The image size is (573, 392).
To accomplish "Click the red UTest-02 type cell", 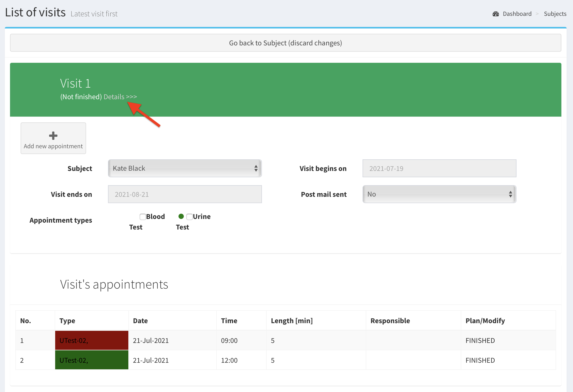I will [x=91, y=340].
